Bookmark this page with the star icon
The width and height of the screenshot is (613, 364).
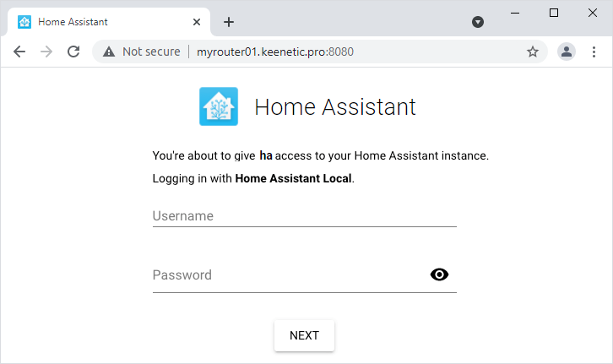click(x=533, y=52)
